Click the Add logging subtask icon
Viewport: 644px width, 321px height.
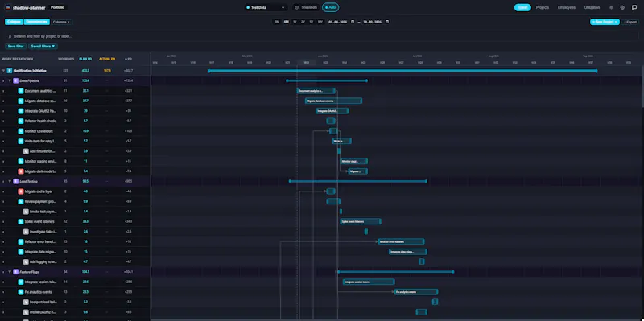coord(26,262)
